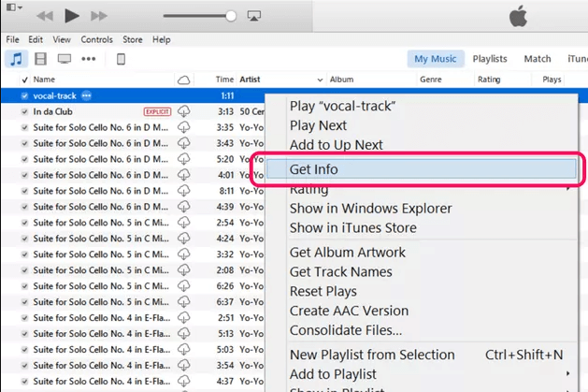Uncheck the vocal-track checkbox
Screen dimensions: 588x392
24,96
